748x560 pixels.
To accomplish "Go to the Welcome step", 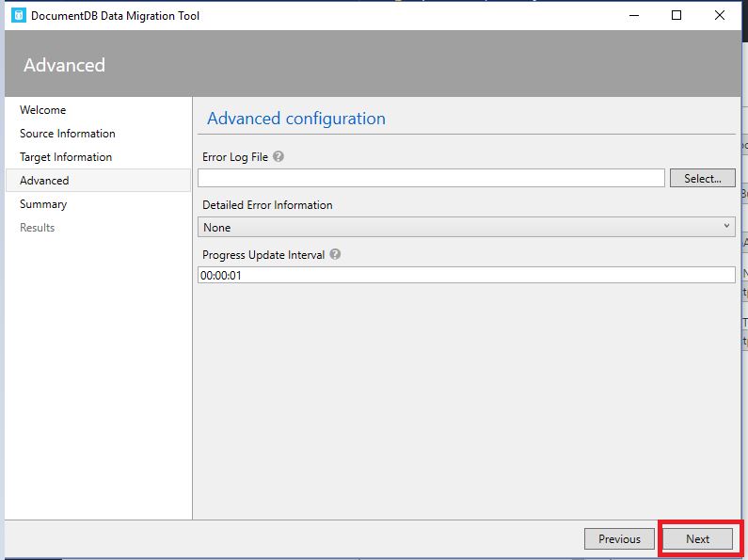I will click(43, 110).
